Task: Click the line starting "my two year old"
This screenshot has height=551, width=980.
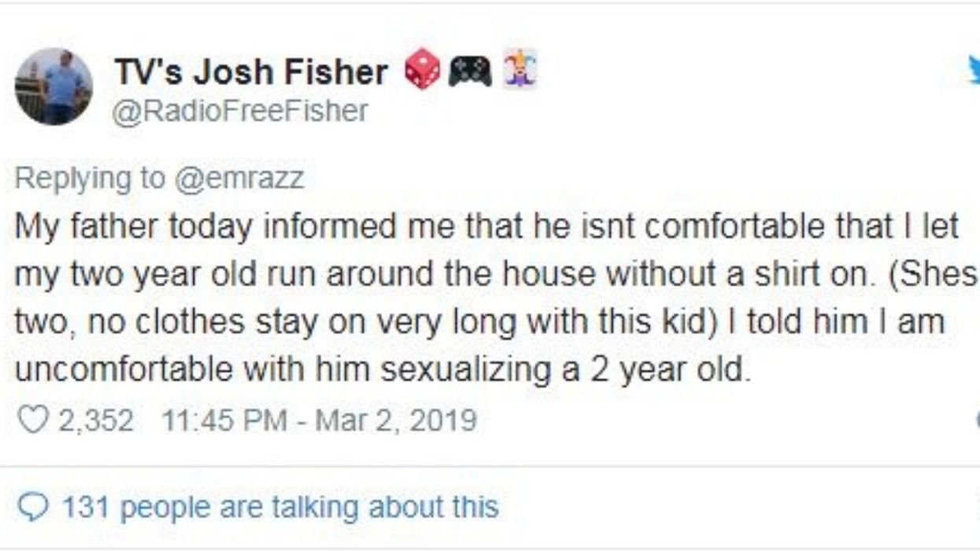Action: (x=495, y=275)
